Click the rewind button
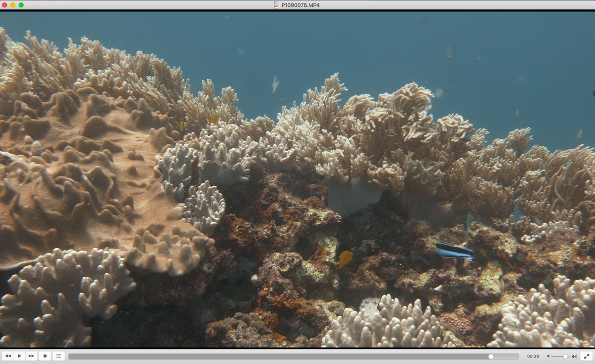Viewport: 595px width, 364px height. point(8,356)
